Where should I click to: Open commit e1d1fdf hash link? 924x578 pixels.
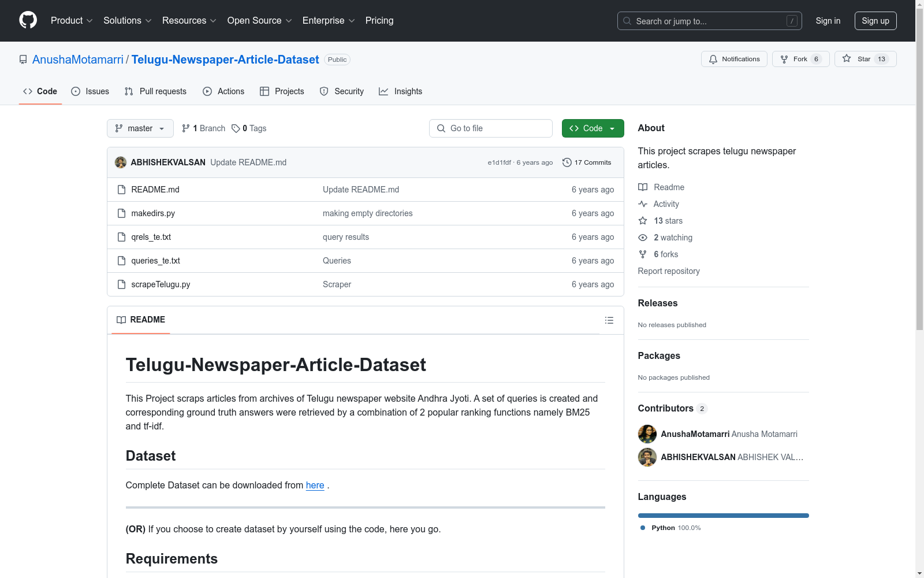(x=500, y=162)
